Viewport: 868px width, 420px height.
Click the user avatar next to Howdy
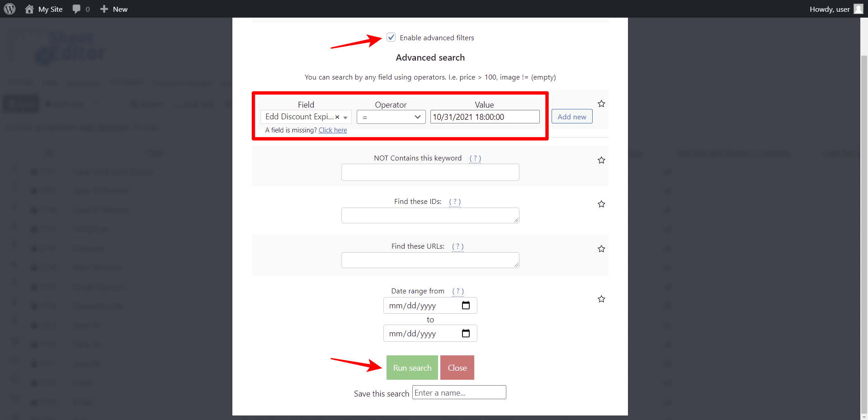pyautogui.click(x=858, y=9)
